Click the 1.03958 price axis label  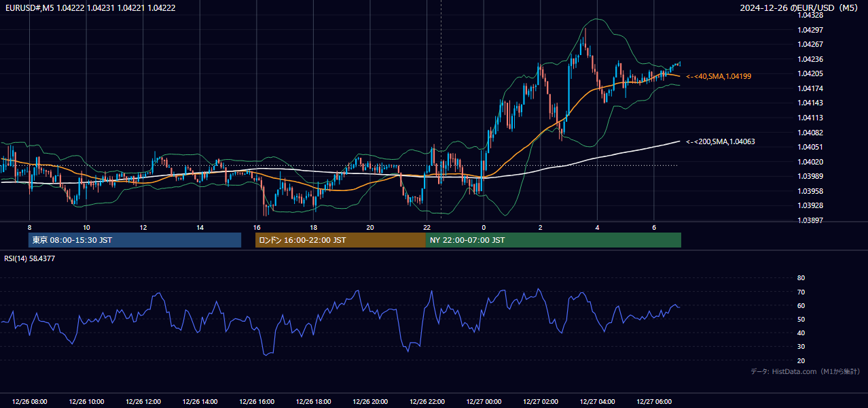click(x=810, y=191)
